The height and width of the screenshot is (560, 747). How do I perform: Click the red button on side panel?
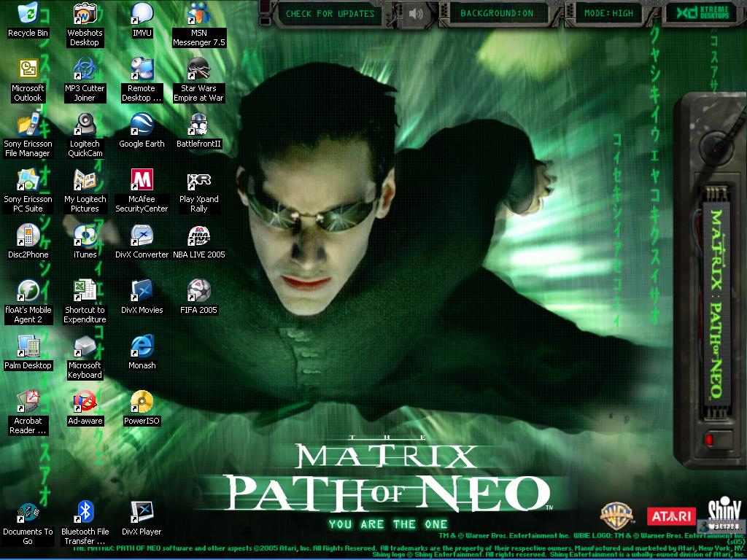pyautogui.click(x=709, y=439)
